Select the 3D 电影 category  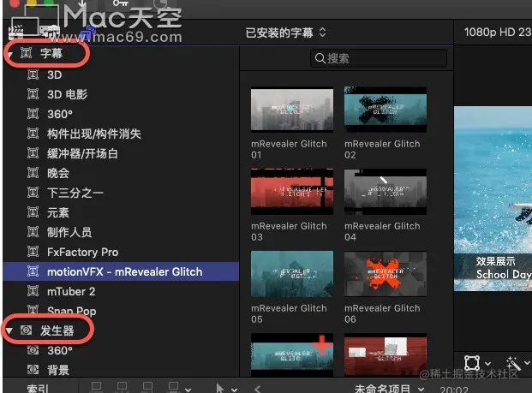121,94
